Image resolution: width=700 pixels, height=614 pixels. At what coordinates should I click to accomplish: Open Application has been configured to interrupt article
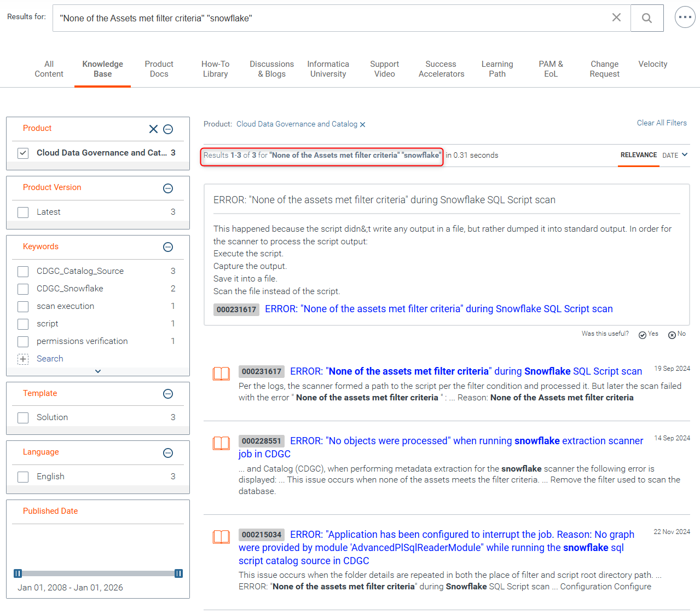coord(437,548)
